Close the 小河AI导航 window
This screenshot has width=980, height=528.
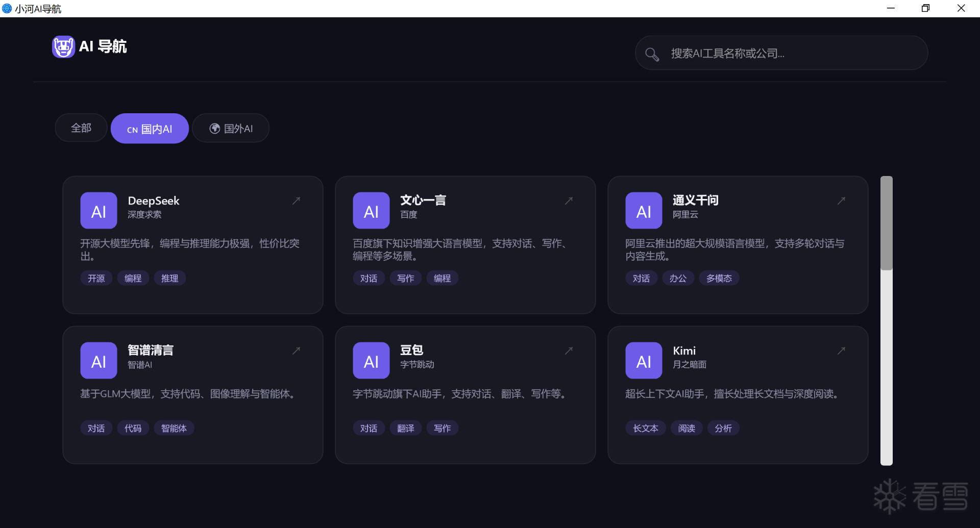(961, 8)
